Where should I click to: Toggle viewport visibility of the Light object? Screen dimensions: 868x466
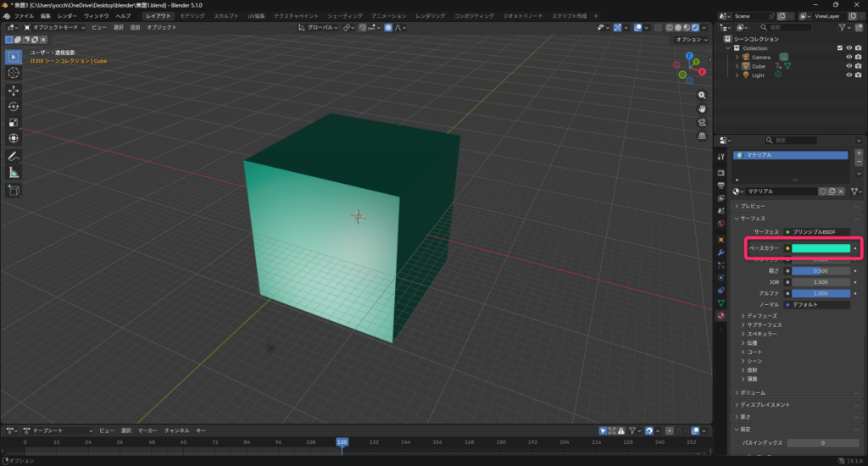point(849,75)
